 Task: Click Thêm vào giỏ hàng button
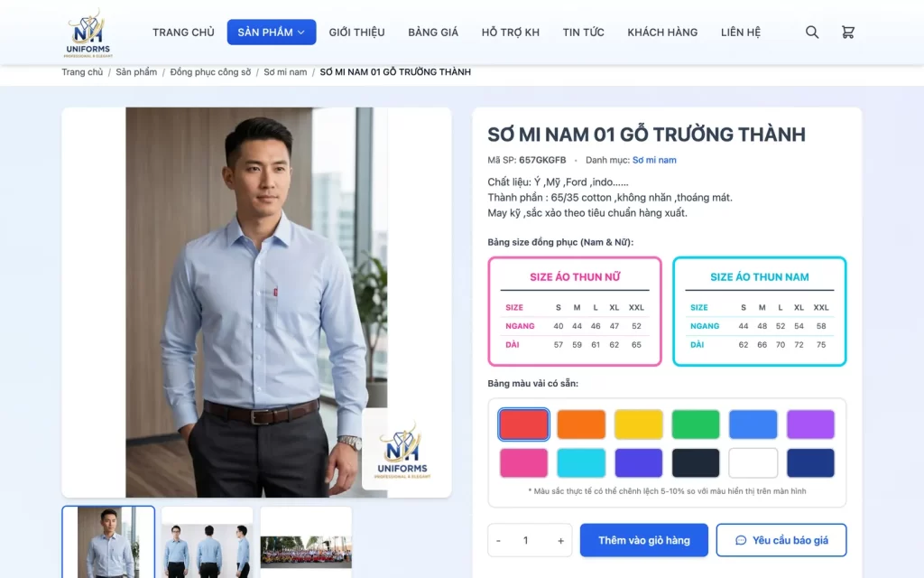click(644, 540)
